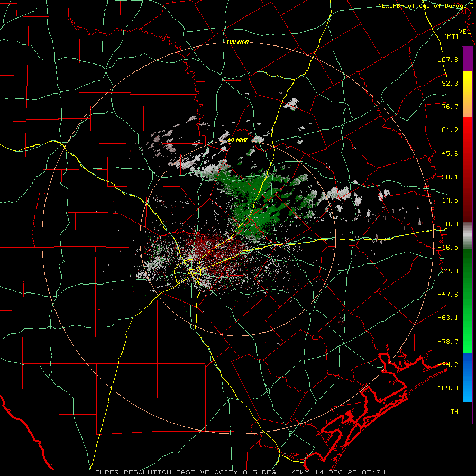Click the 92.3 velocity scale value
This screenshot has height=476, width=476.
[450, 83]
